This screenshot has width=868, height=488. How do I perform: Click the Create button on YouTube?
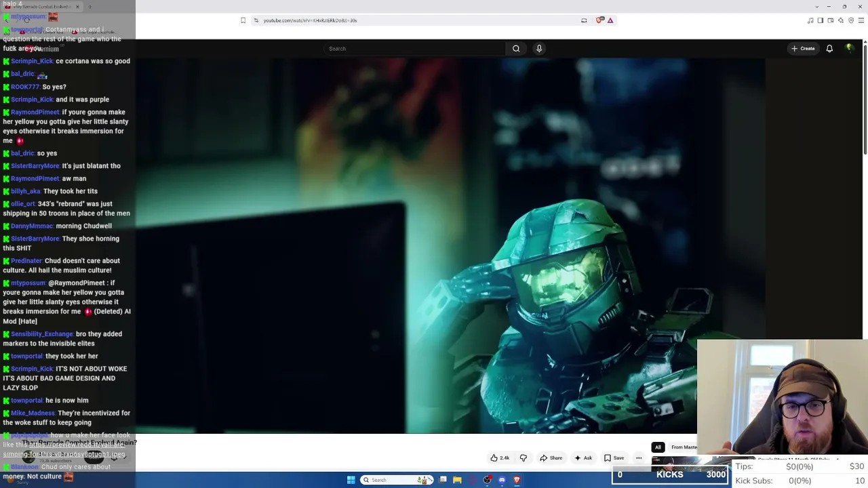click(x=803, y=49)
